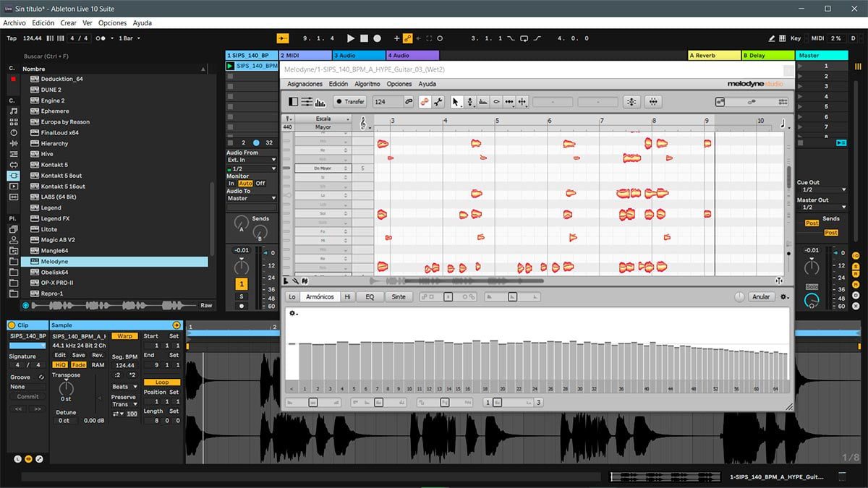Adjust the track 1 pan knob

point(242,267)
